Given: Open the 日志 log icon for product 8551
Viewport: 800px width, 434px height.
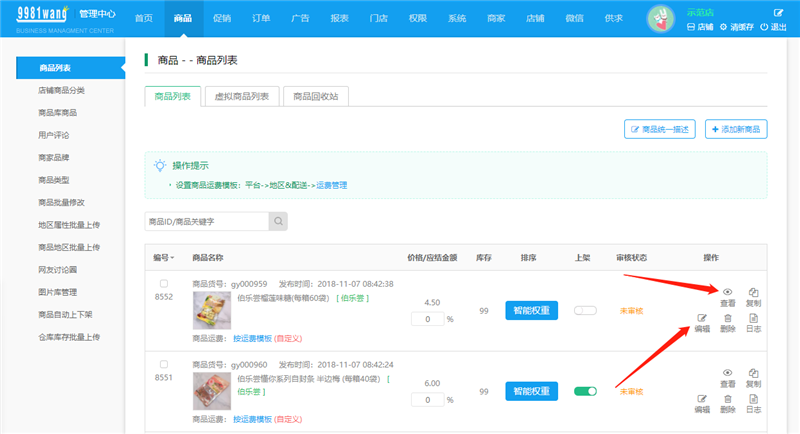Looking at the screenshot, I should click(x=753, y=399).
